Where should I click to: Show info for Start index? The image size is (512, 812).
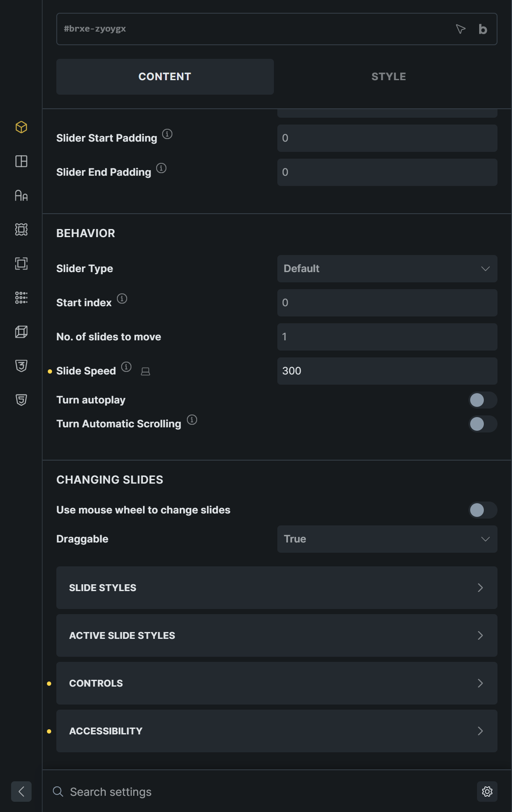tap(122, 299)
